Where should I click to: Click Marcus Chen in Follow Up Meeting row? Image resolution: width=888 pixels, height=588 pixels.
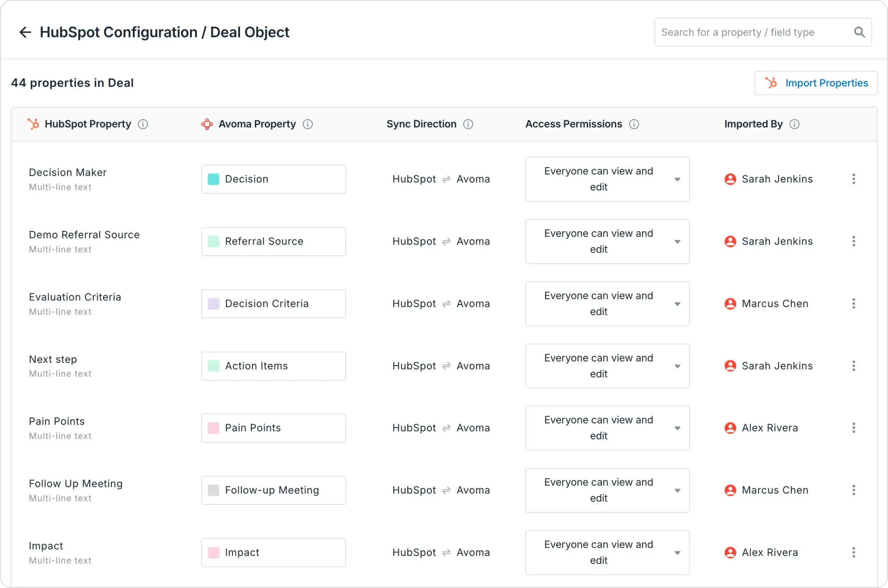click(775, 490)
